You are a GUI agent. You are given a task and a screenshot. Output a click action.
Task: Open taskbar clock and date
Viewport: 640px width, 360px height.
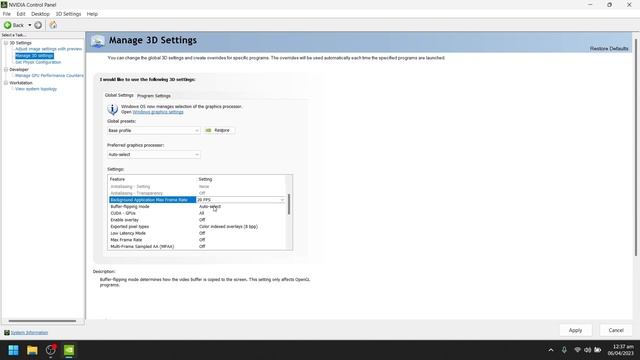[x=621, y=350]
